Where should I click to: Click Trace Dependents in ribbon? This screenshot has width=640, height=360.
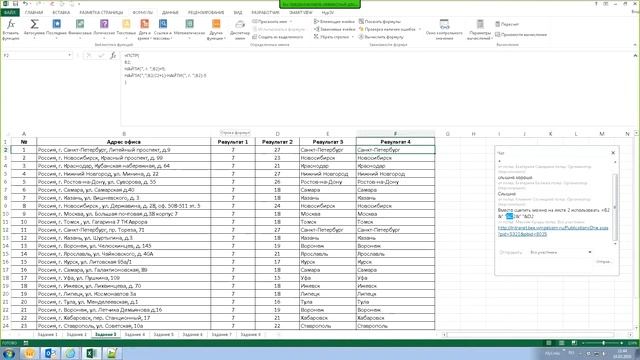point(334,29)
